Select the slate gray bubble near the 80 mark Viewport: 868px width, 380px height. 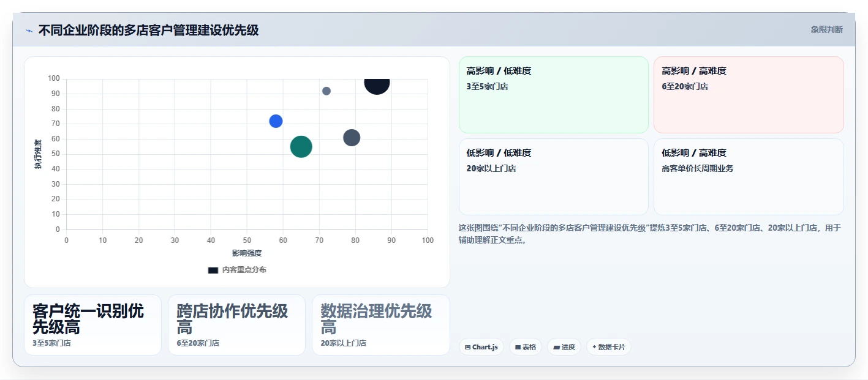pyautogui.click(x=352, y=138)
